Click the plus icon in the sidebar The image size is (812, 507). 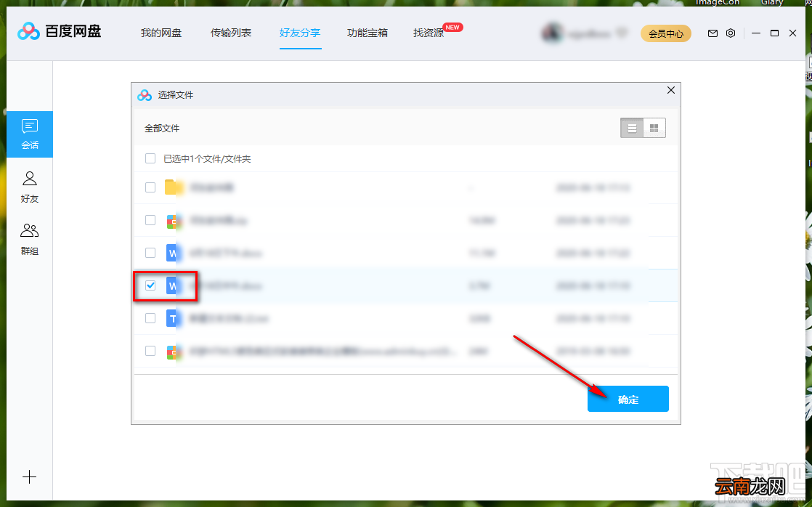30,477
